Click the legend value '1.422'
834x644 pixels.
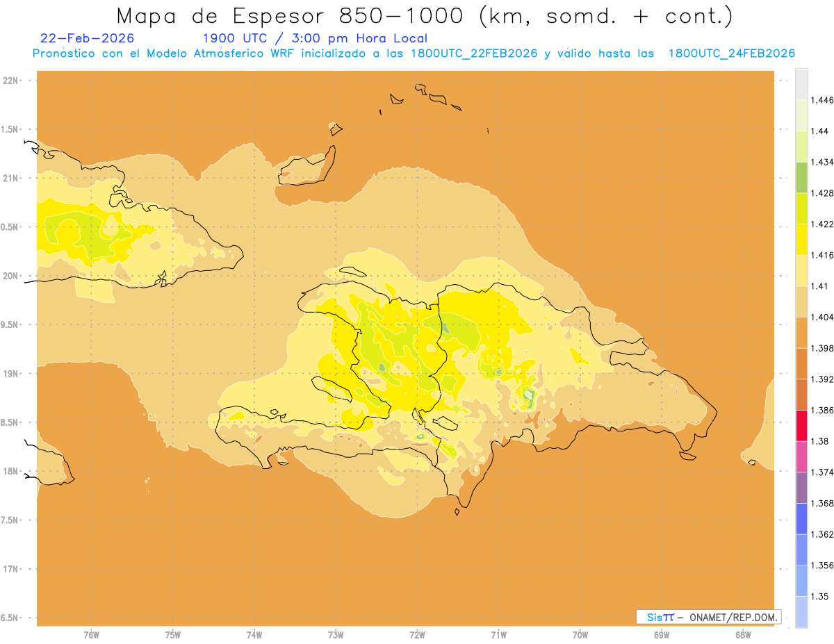click(822, 224)
